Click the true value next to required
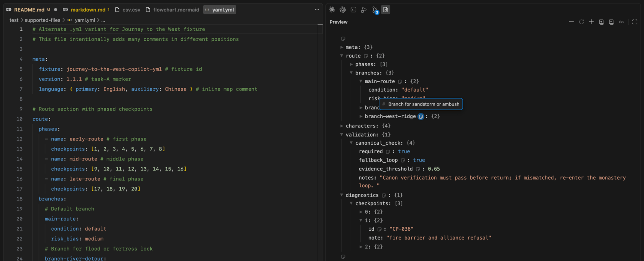 404,152
